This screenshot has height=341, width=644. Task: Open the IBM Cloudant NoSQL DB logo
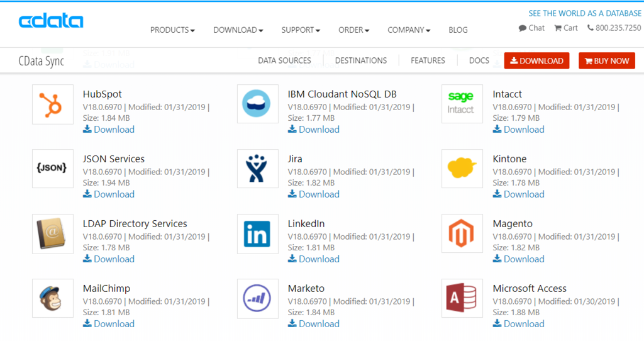tap(257, 104)
